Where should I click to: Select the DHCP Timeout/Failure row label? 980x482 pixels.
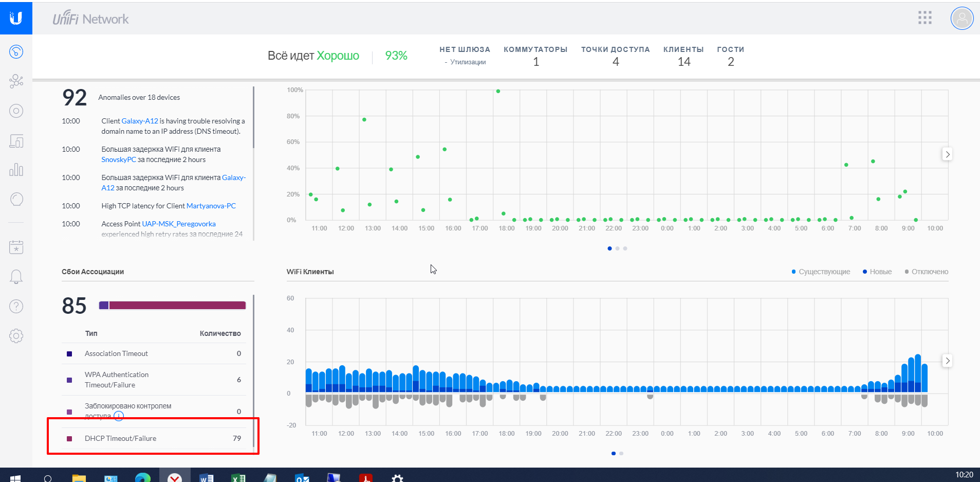pyautogui.click(x=120, y=438)
